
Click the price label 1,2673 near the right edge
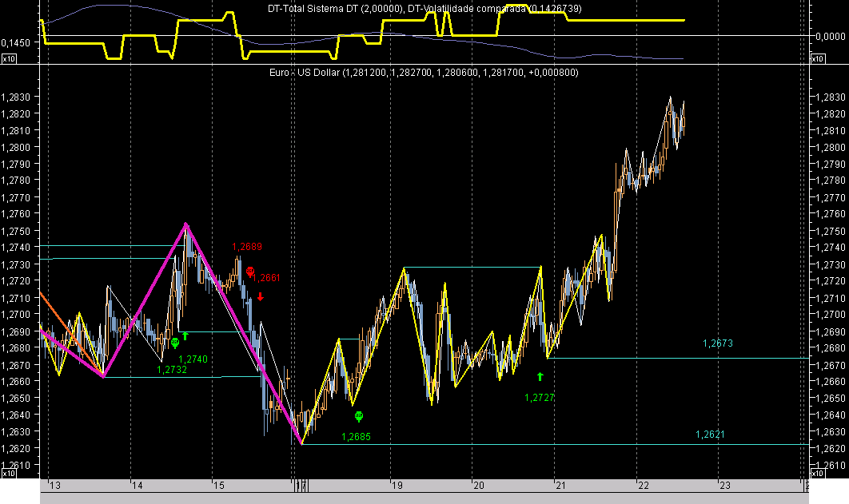[x=716, y=343]
